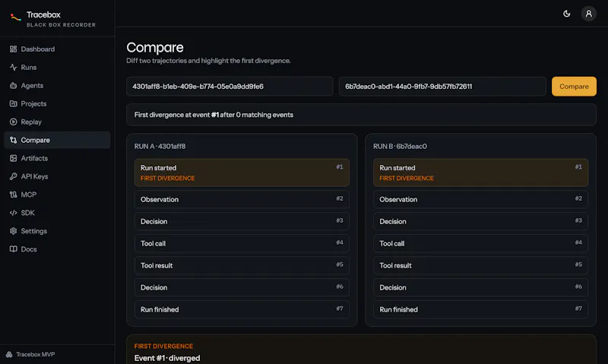Screen dimensions: 608x364
Task: Click the MCP connector icon
Action: [13, 195]
